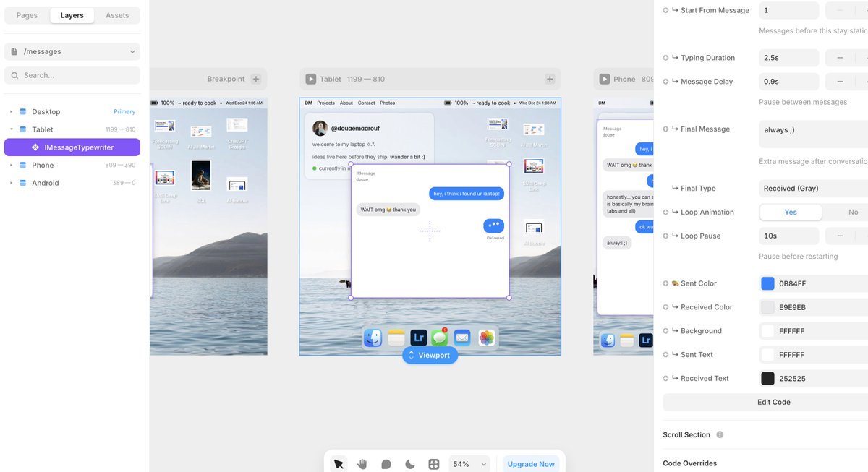The width and height of the screenshot is (868, 472).
Task: Select the Phone breakpoint layer row
Action: pos(72,166)
